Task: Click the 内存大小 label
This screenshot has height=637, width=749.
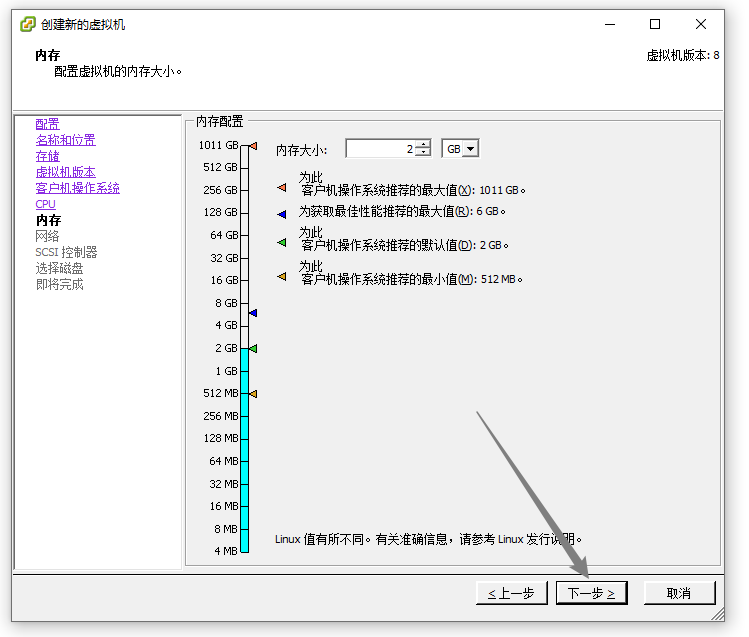Action: [x=301, y=150]
